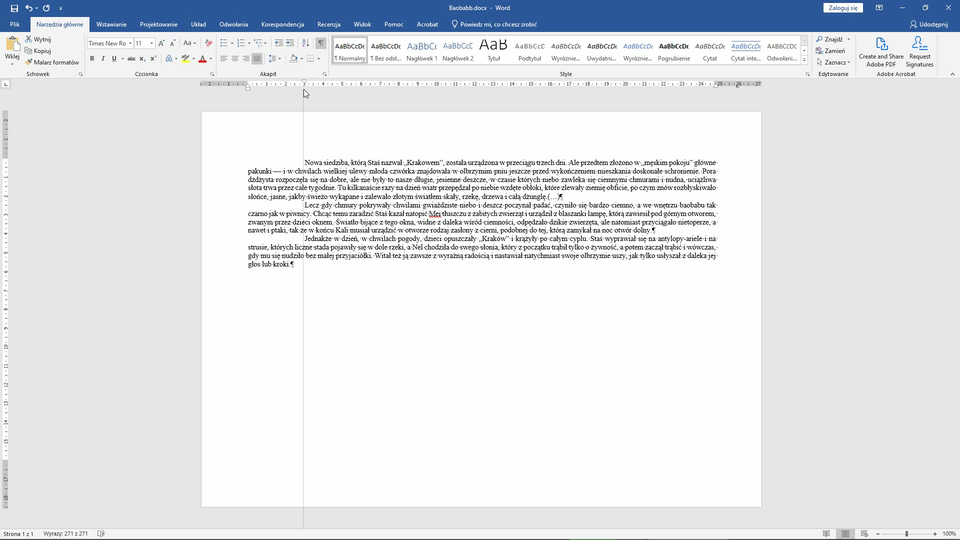The height and width of the screenshot is (540, 960).
Task: Click the Clear formatting eraser icon
Action: point(210,43)
